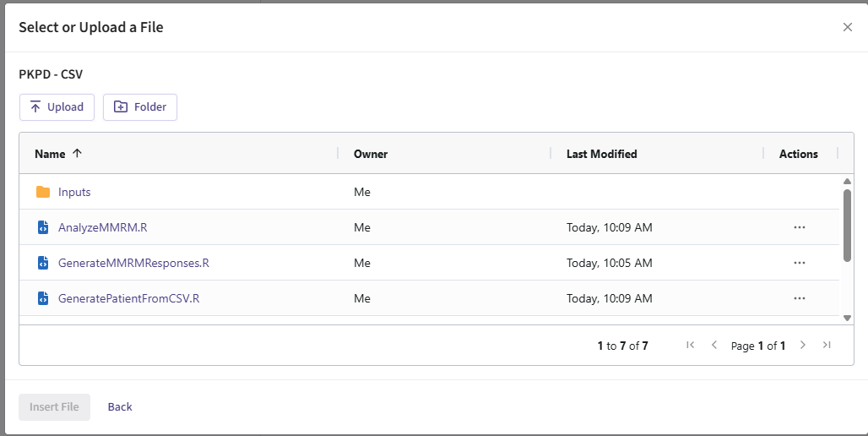Open actions menu for GeneratePatientFromCSV.R
868x436 pixels.
pyautogui.click(x=799, y=298)
